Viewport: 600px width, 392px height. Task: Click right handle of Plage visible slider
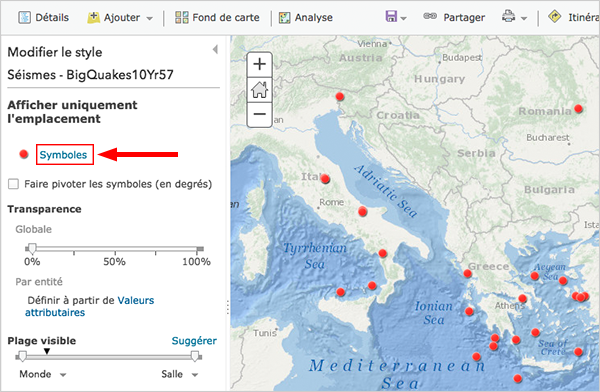(196, 356)
